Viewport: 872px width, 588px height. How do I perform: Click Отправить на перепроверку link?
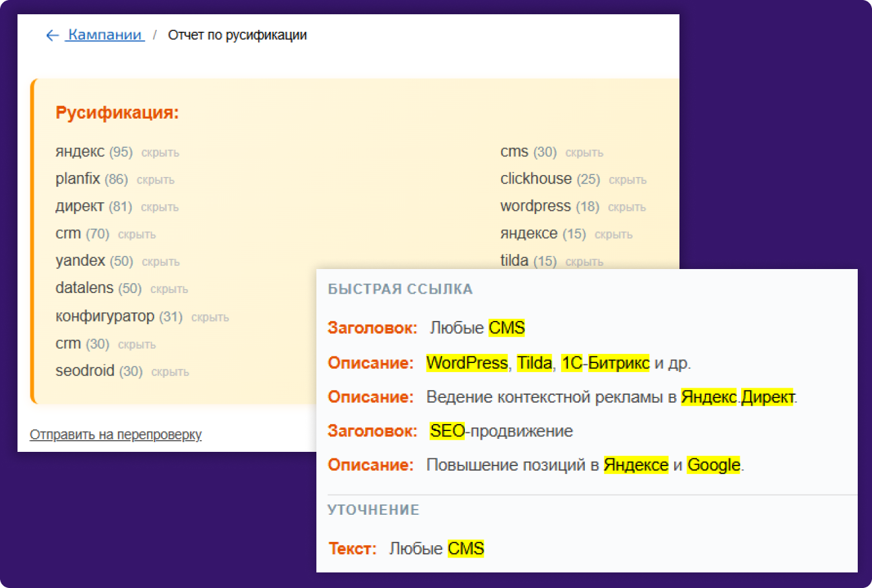pos(115,434)
